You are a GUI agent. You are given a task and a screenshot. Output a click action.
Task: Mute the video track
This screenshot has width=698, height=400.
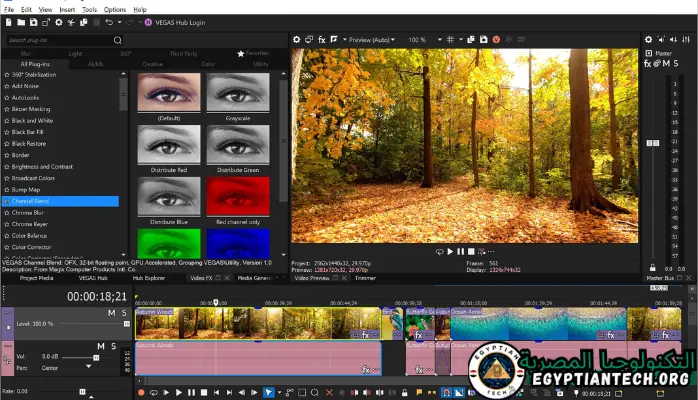pyautogui.click(x=111, y=313)
